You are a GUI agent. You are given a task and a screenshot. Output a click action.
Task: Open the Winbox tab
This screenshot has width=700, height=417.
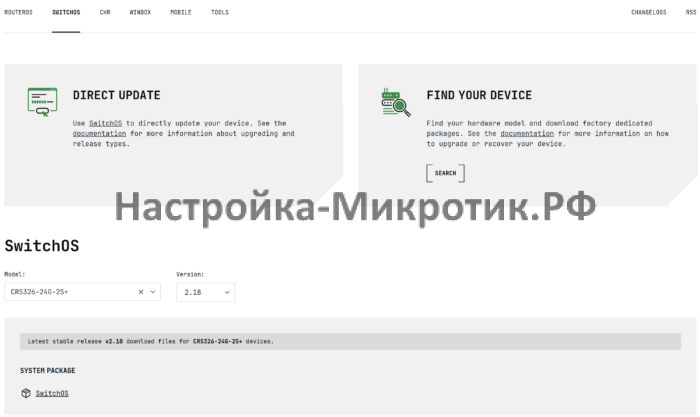pos(140,13)
